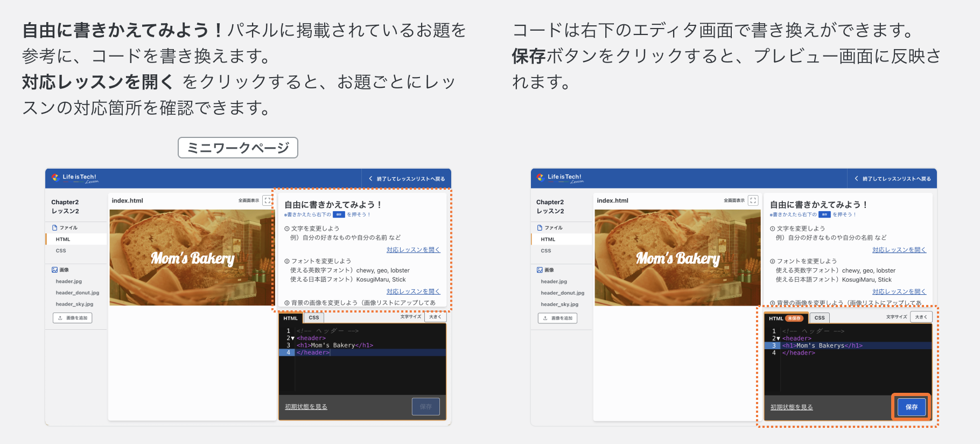Click h1 code line 3 in left screenshot editor

pos(335,345)
